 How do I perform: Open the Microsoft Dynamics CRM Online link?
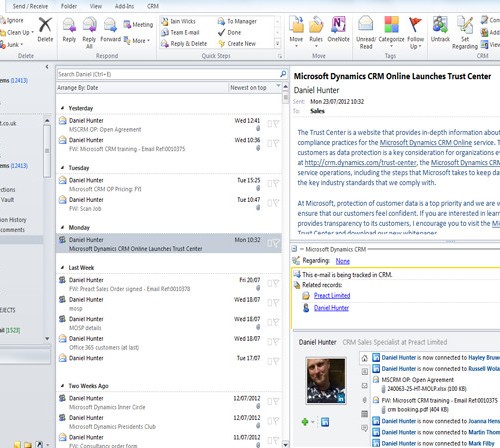426,142
